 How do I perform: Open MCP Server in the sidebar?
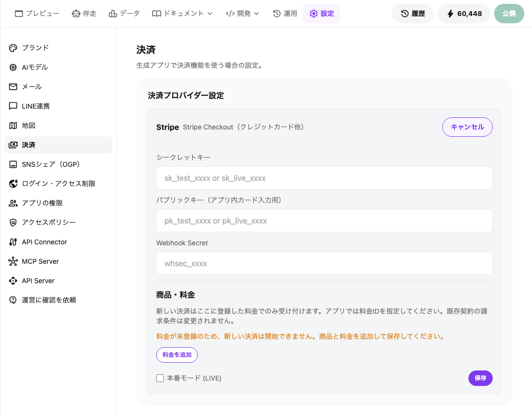tap(58, 261)
